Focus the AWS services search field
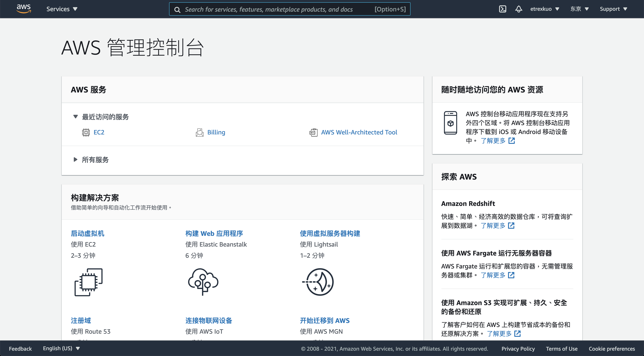644x356 pixels. point(290,9)
